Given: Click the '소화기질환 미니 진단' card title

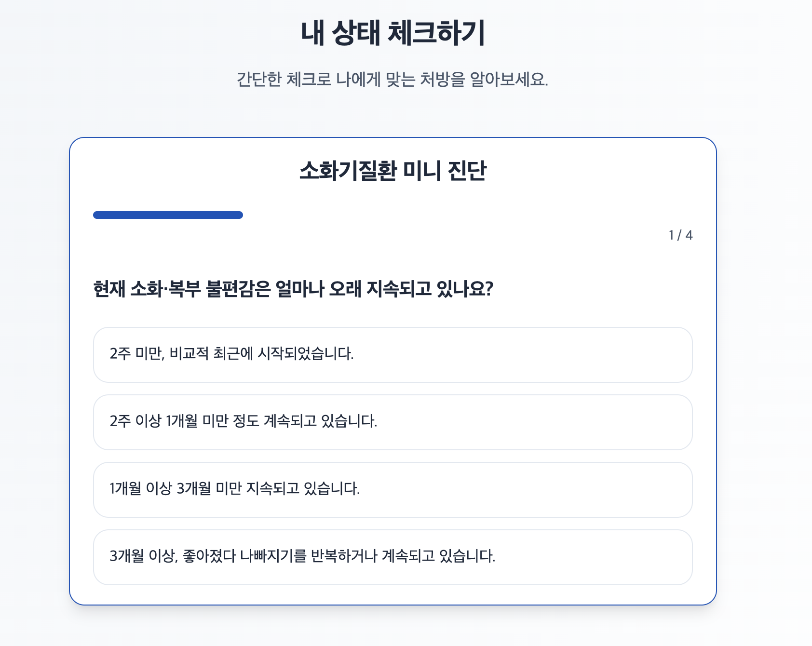Looking at the screenshot, I should pos(392,171).
